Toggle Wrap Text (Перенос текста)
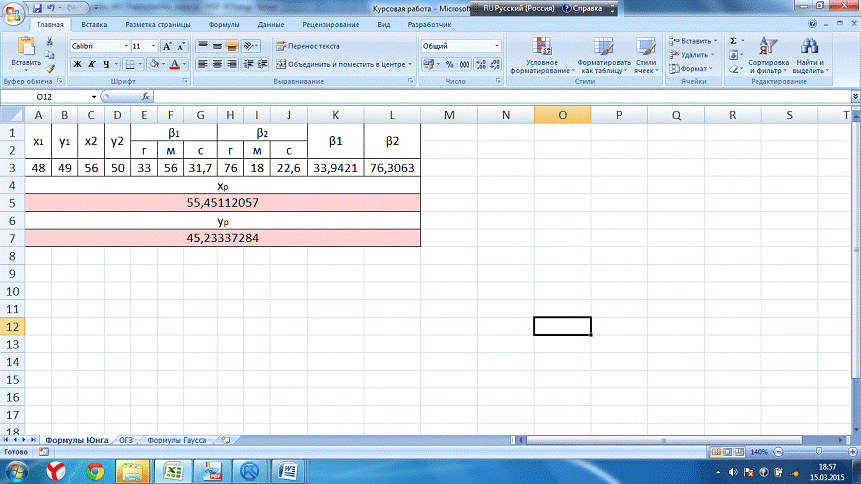 tap(308, 46)
